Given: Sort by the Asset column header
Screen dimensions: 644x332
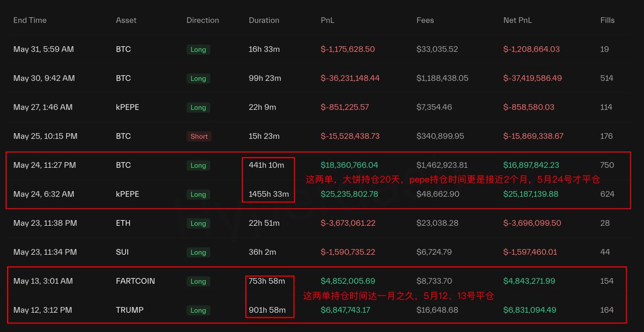Looking at the screenshot, I should 126,20.
